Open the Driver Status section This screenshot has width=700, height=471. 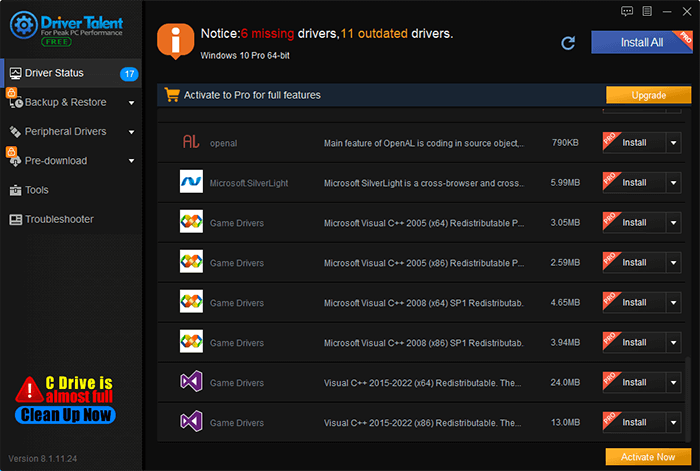(x=71, y=73)
